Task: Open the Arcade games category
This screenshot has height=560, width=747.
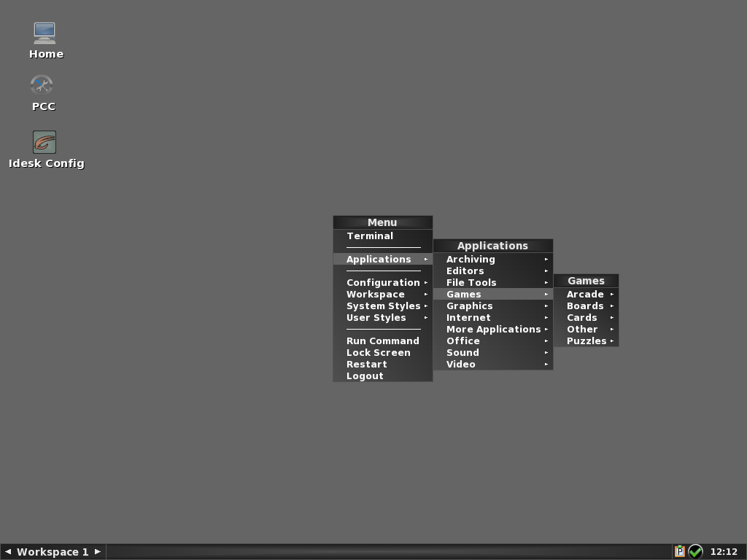Action: coord(586,295)
